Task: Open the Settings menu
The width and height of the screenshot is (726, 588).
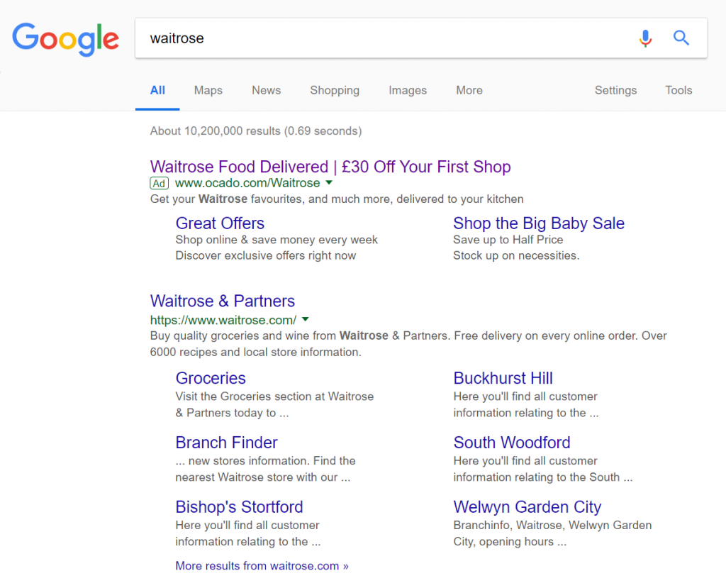Action: tap(616, 90)
